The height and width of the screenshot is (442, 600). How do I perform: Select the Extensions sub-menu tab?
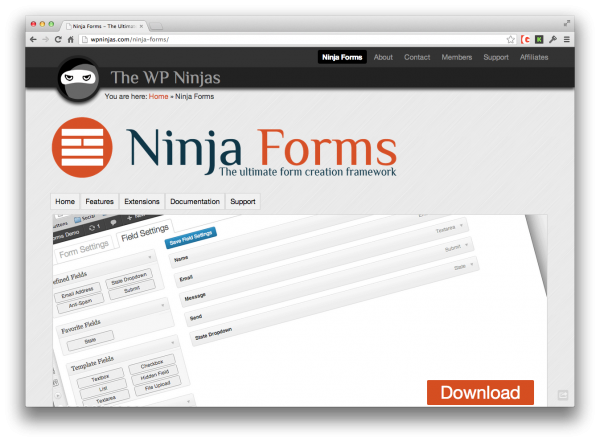click(142, 201)
